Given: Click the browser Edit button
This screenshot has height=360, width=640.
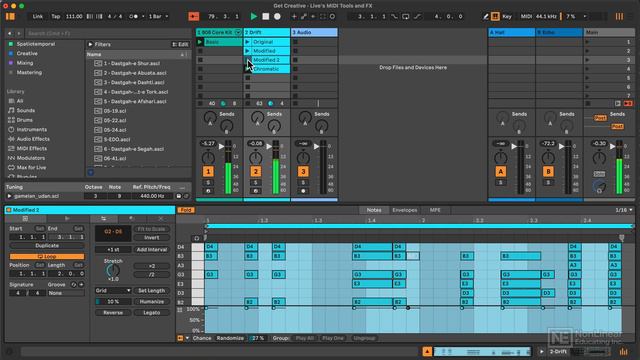Looking at the screenshot, I should [x=180, y=44].
